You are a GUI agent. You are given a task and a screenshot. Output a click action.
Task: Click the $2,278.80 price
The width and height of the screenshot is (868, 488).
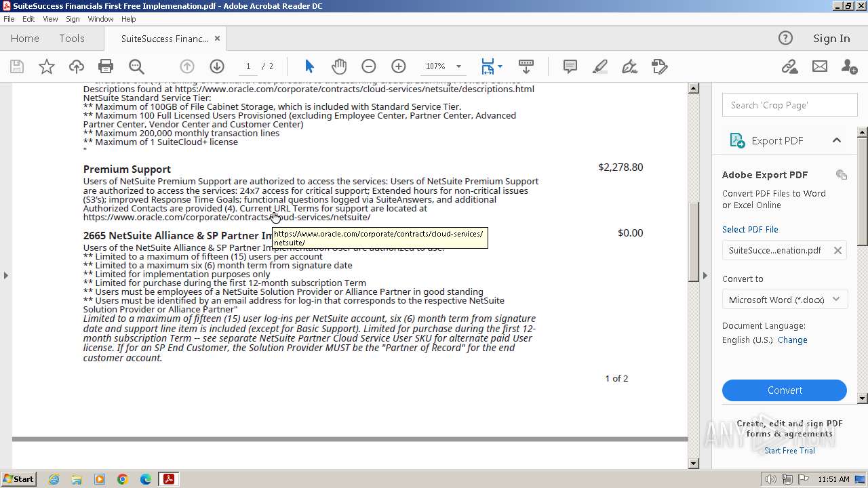tap(620, 167)
